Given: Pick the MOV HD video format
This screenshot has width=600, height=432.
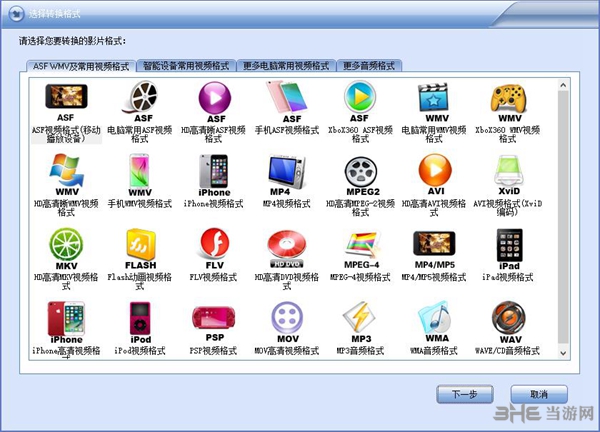Looking at the screenshot, I should [x=287, y=328].
